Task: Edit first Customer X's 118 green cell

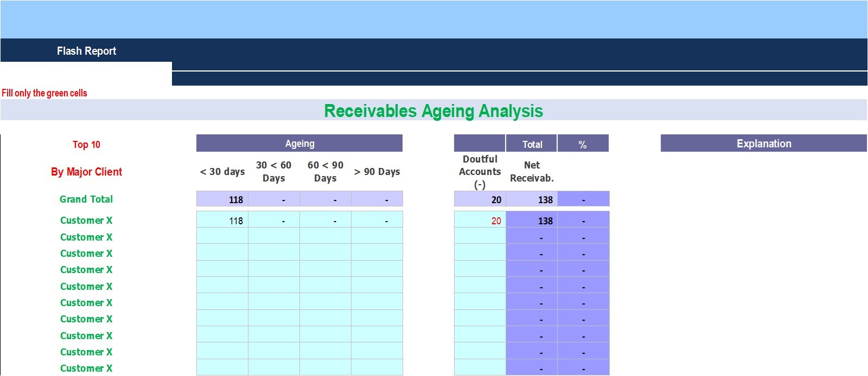Action: 222,221
